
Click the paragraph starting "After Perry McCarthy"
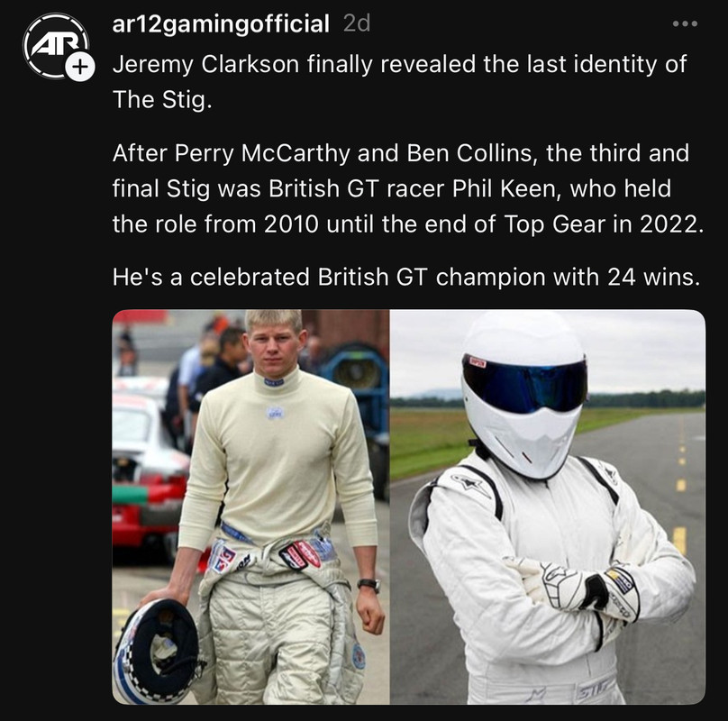point(407,188)
